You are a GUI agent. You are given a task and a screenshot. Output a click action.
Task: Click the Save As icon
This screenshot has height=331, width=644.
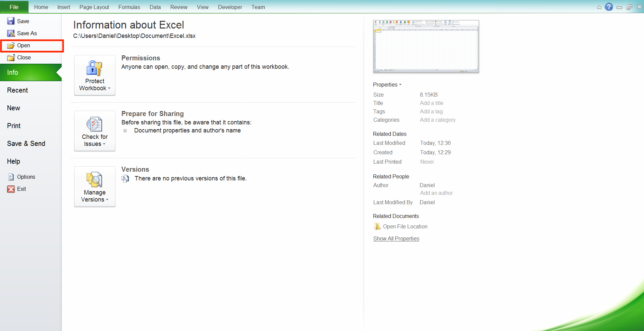coord(11,33)
